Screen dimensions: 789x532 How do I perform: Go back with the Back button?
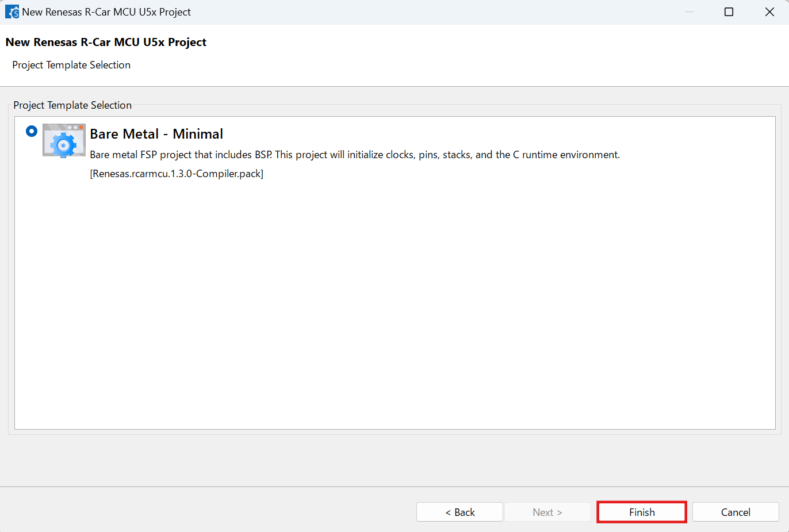[459, 512]
